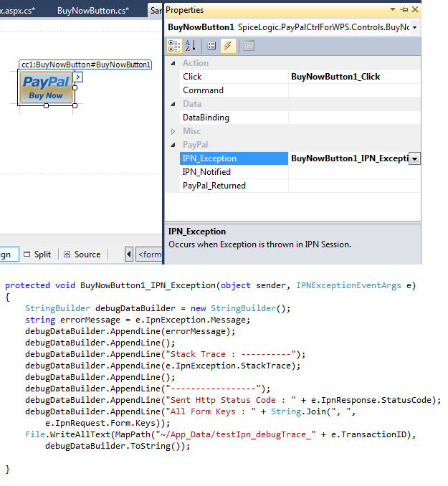
Task: Open smart tag arrow of BuyNowButton1
Action: (78, 77)
